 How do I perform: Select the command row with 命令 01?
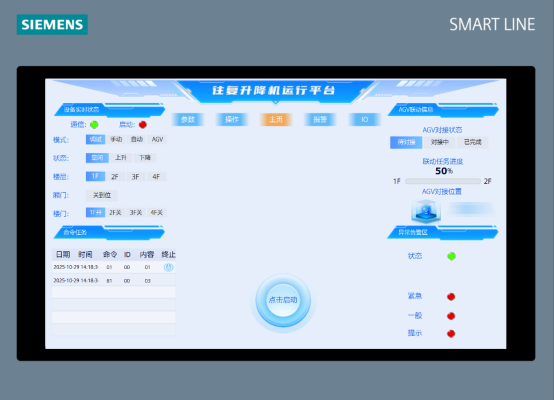pos(113,267)
